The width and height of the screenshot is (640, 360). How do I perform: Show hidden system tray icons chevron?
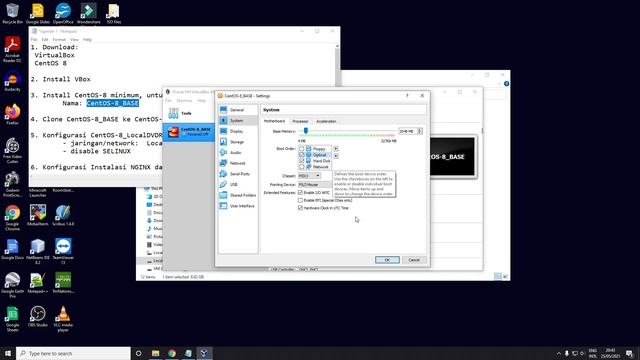coord(558,353)
